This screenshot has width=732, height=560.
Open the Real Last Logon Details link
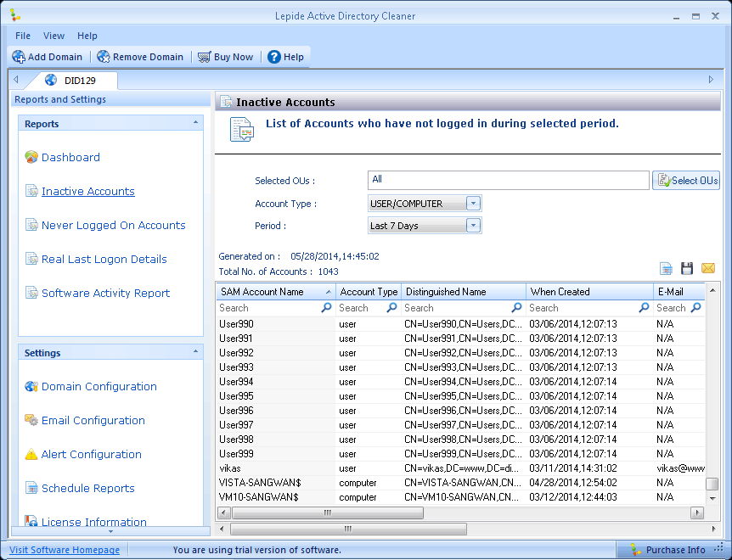click(x=104, y=260)
